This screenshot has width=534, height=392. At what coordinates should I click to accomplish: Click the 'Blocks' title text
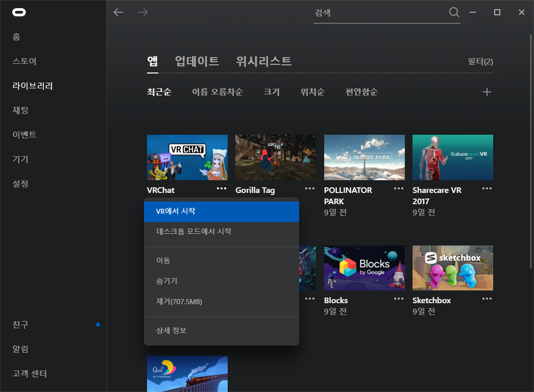(x=336, y=301)
